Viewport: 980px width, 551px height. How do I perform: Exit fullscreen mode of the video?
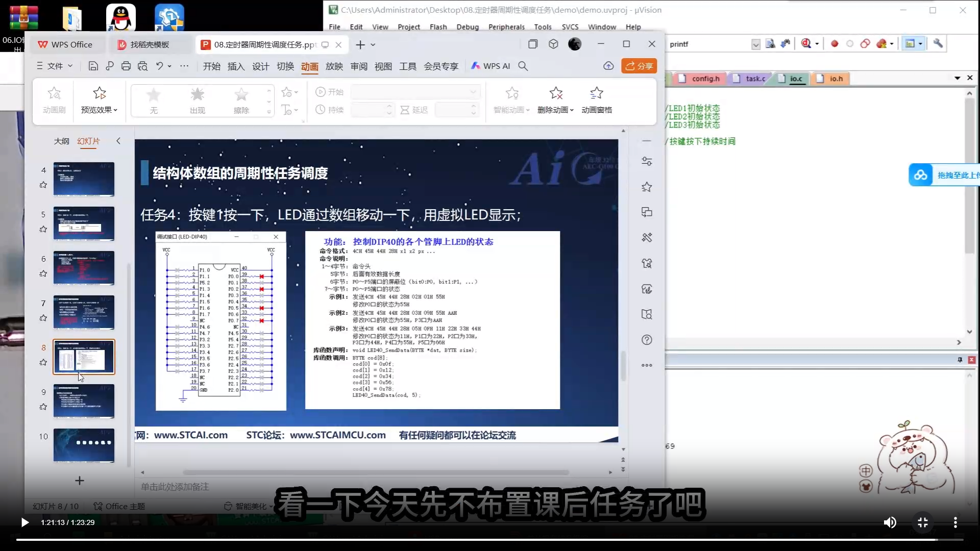coord(923,522)
